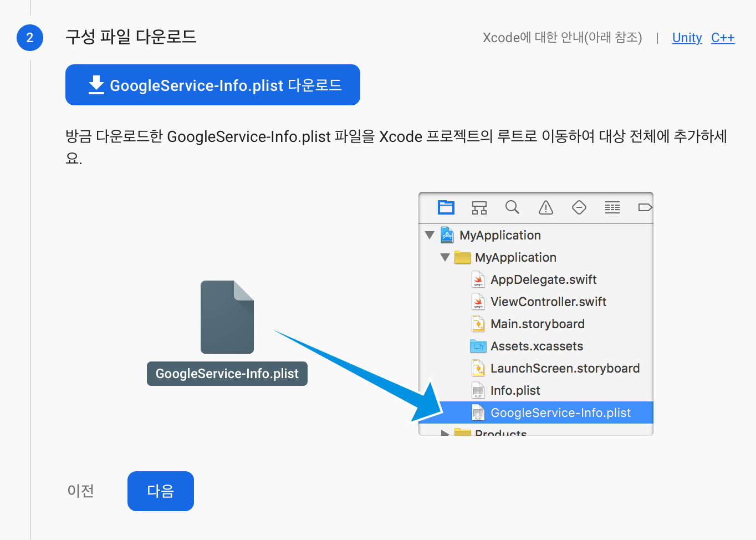Click the MyApplication project root row
Screen dimensions: 756x540
[x=537, y=235]
